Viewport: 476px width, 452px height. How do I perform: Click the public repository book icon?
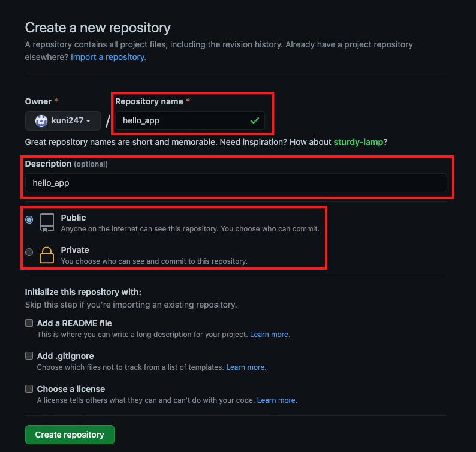tap(47, 222)
